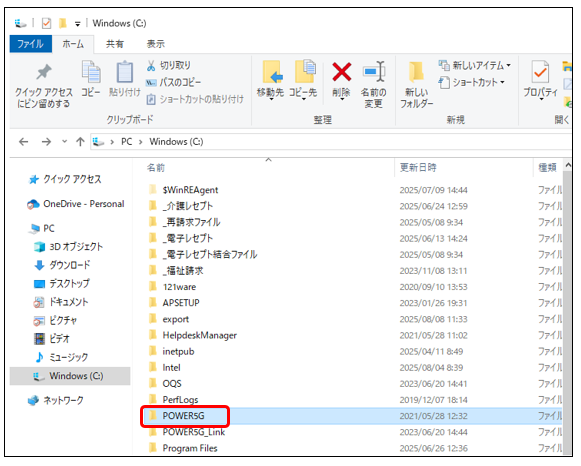This screenshot has height=466, width=581.
Task: Expand Quick Access toolbar customize arrow
Action: coord(77,24)
